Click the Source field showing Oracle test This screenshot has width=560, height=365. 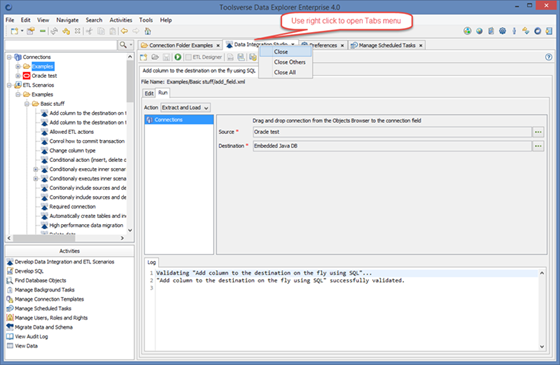click(x=392, y=132)
